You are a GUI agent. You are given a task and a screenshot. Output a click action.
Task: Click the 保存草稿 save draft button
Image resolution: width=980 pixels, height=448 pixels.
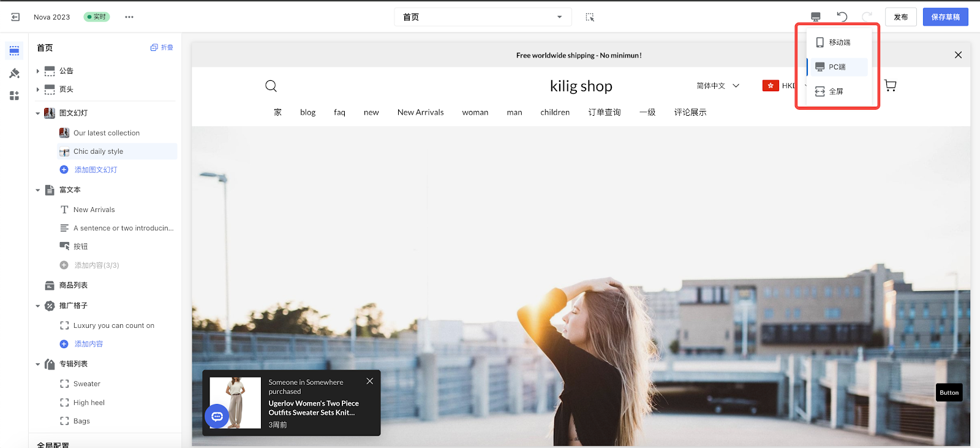945,17
